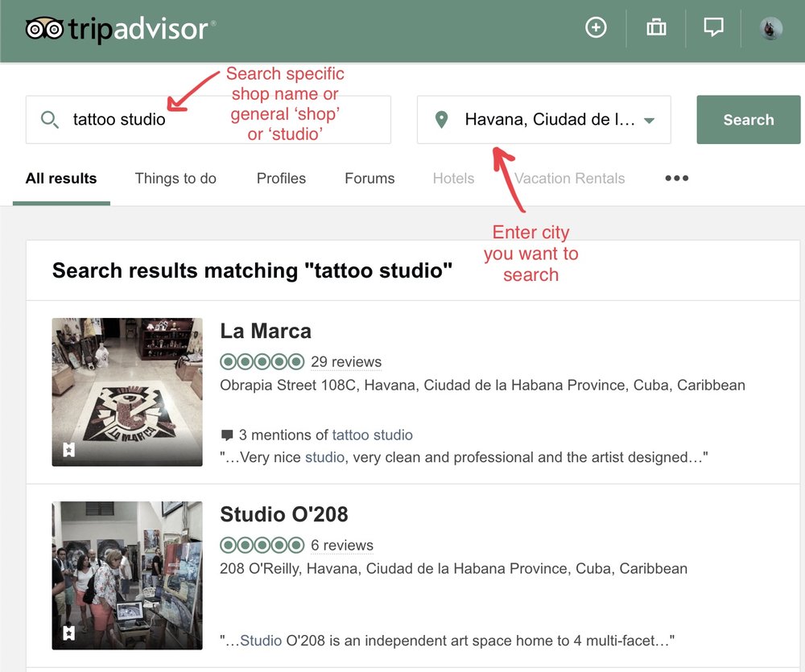Click the magnifying glass search icon
Image resolution: width=805 pixels, height=672 pixels.
[x=49, y=120]
